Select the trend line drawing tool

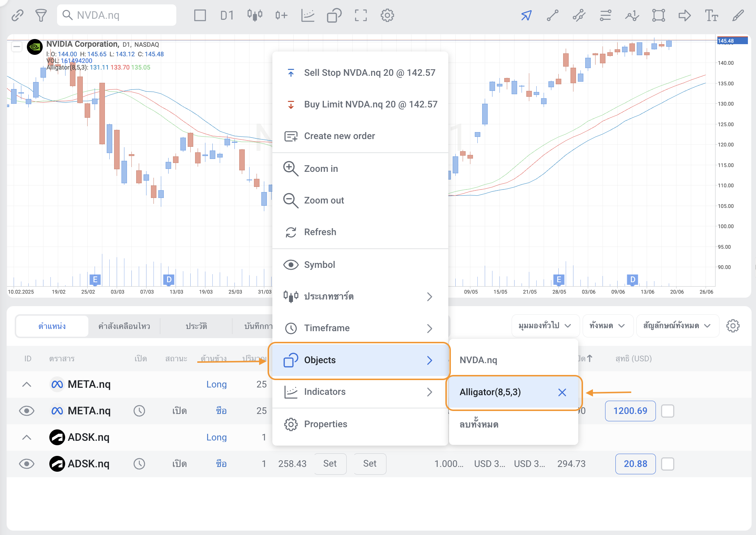(x=552, y=15)
